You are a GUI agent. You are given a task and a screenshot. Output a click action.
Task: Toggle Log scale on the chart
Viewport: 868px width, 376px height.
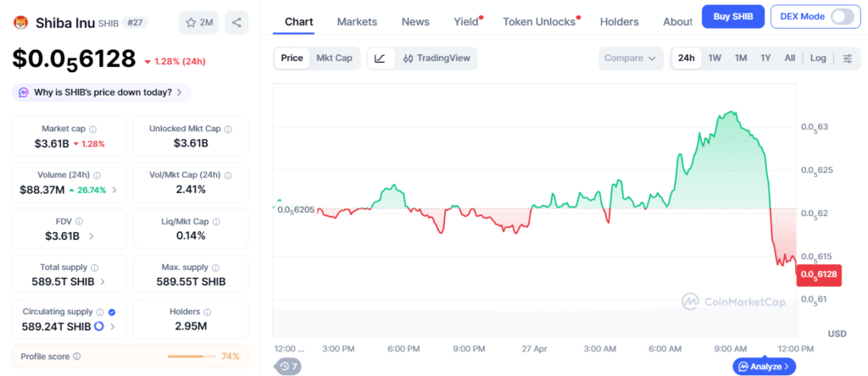click(818, 58)
